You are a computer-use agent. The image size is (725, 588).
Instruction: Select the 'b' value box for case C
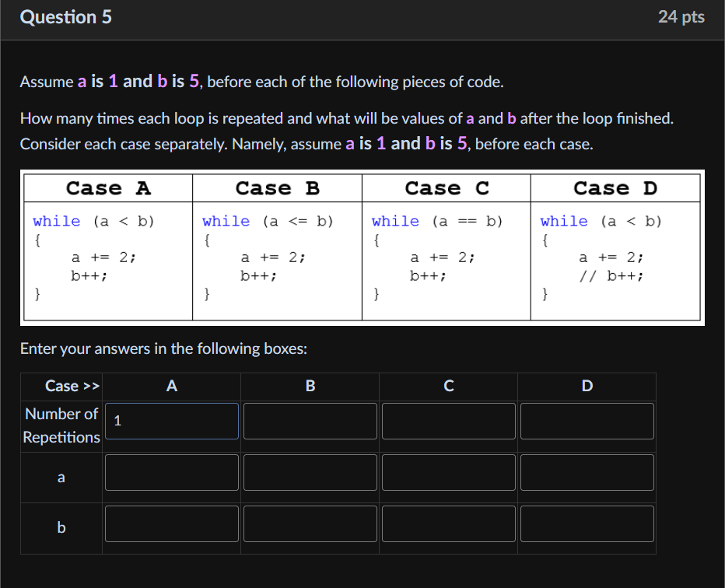click(449, 523)
